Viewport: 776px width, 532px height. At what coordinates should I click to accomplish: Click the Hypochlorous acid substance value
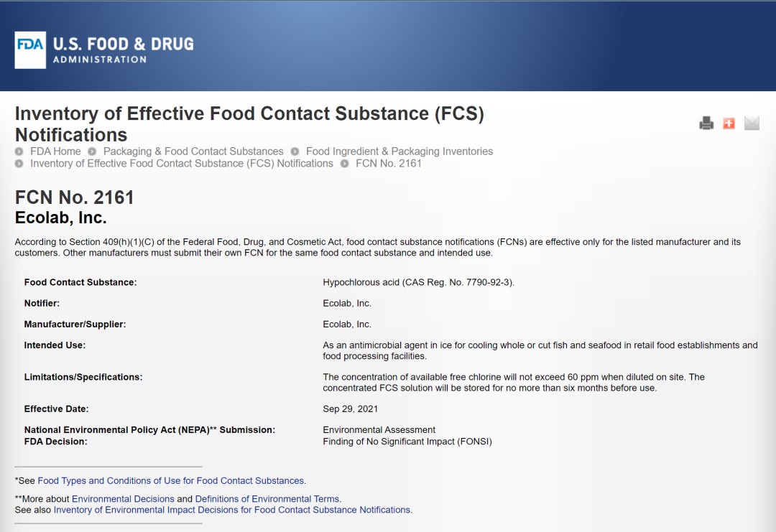click(x=418, y=282)
